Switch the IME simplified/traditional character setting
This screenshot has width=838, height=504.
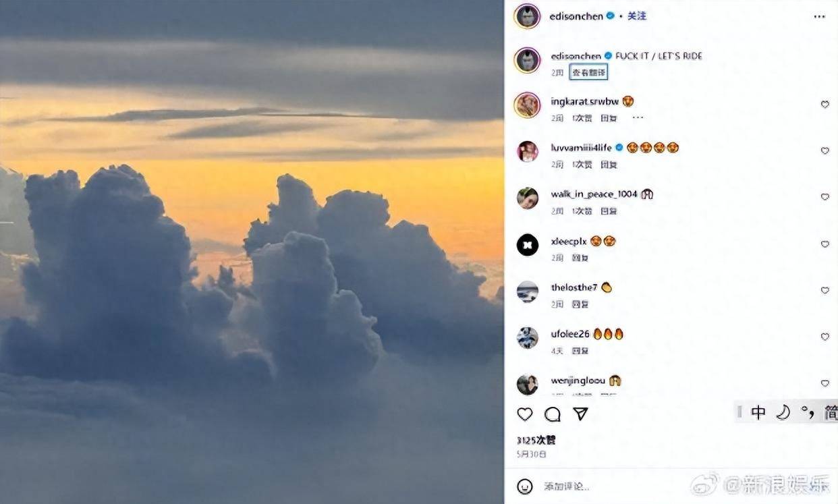[x=831, y=412]
